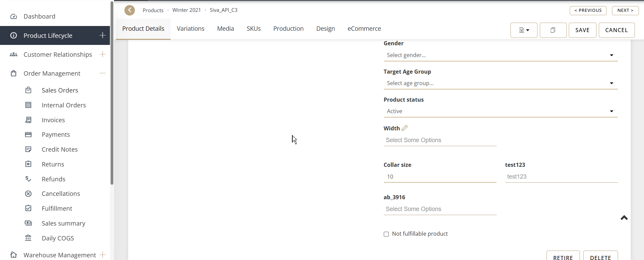Click the RETIRE button
Screen dimensions: 644x260
(x=563, y=257)
